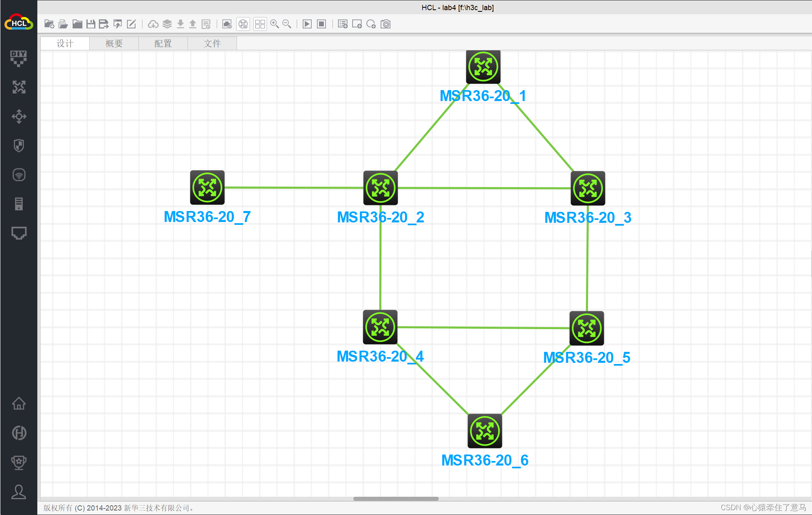Viewport: 812px width, 515px height.
Task: Switch to the 文件 tab
Action: click(x=212, y=43)
